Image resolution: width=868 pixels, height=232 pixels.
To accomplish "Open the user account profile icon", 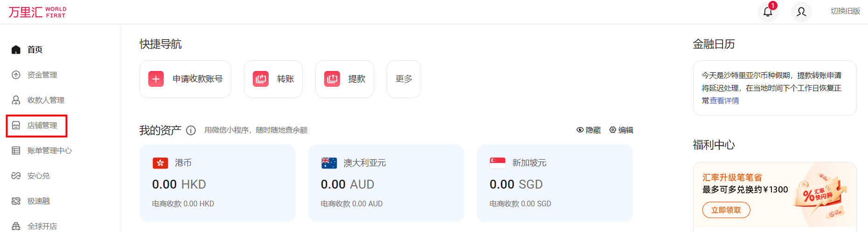I will (x=801, y=12).
